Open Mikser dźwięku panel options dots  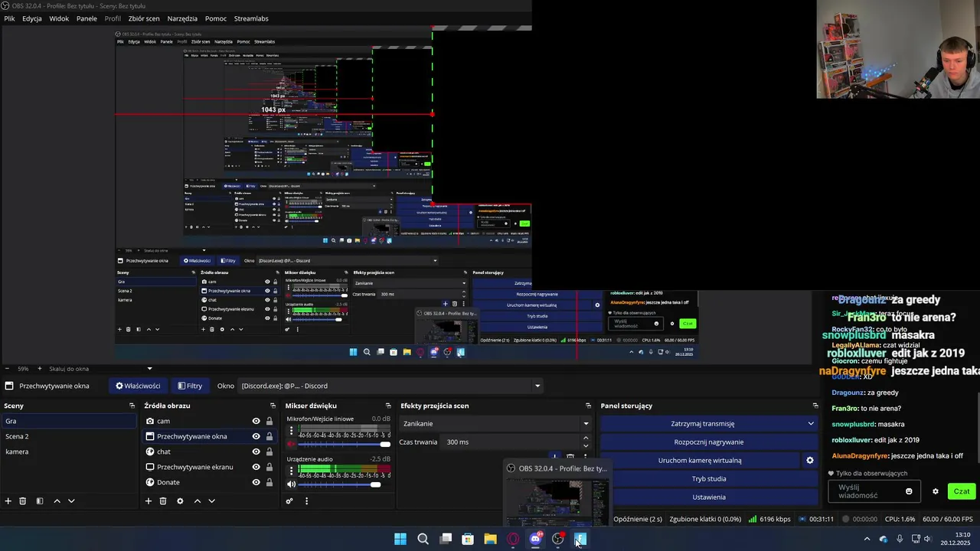tap(306, 501)
